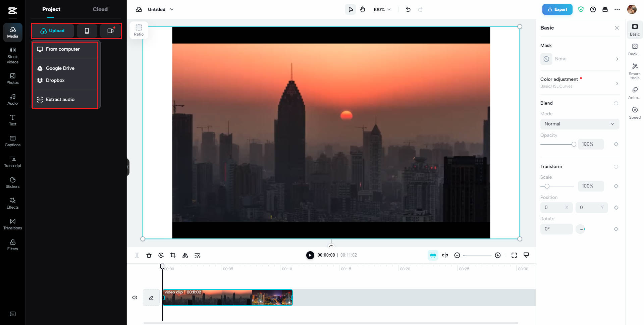Open the Transcript panel
Screen dimensions: 644x325
13,162
